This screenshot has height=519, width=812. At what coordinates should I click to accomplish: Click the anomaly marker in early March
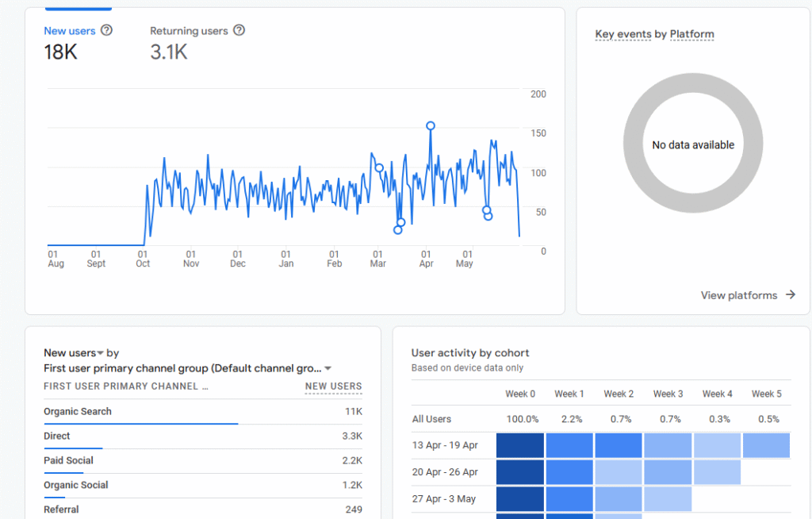pyautogui.click(x=379, y=167)
